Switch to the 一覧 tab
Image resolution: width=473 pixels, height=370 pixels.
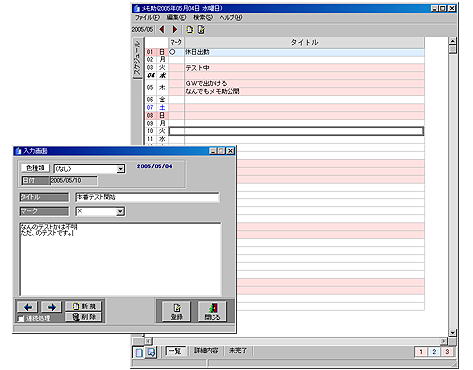(x=174, y=351)
